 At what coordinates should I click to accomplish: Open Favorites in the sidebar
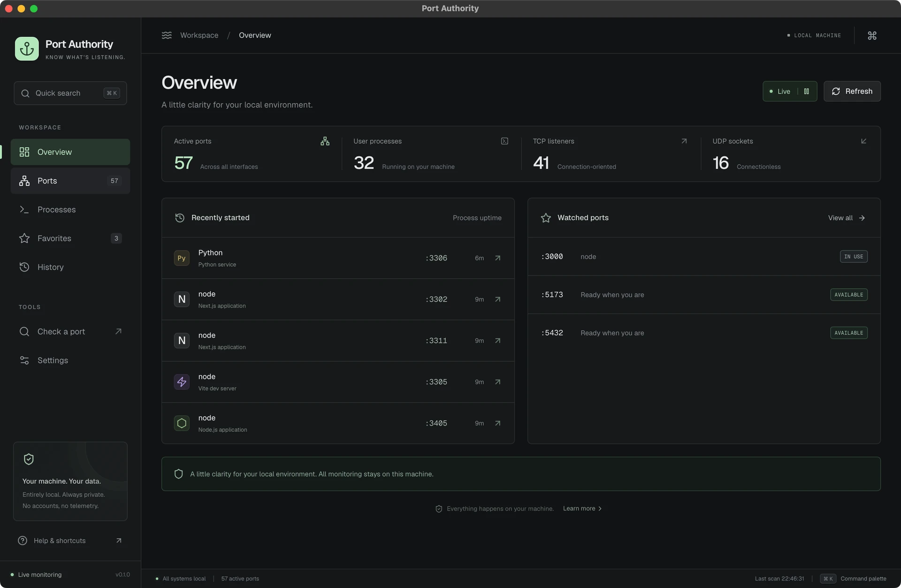click(70, 238)
